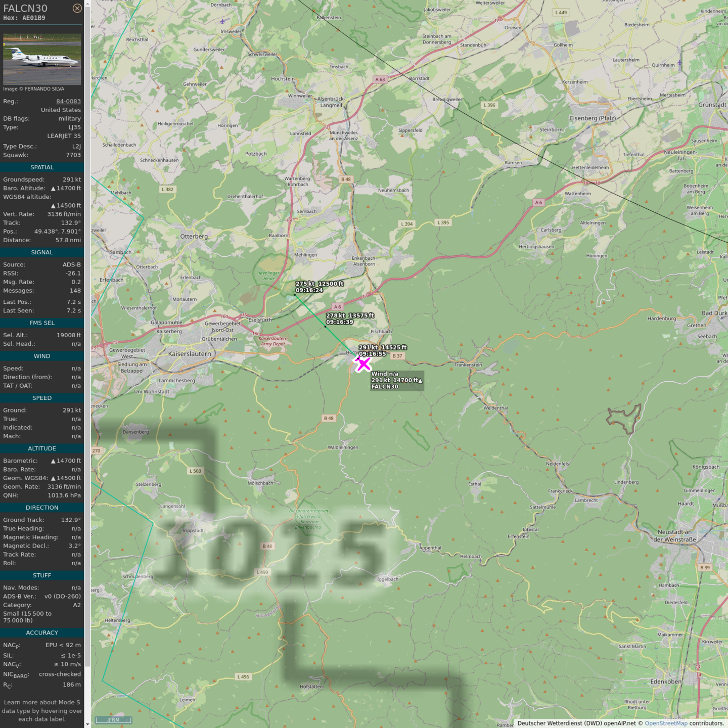This screenshot has width=728, height=728.
Task: Click the magenta FALCN30 aircraft icon
Action: pyautogui.click(x=363, y=364)
